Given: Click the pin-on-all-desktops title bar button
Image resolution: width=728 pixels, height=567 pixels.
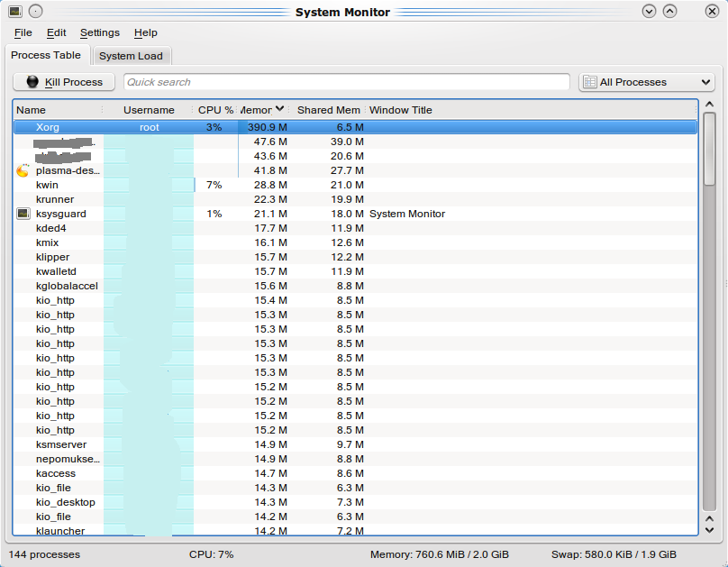Looking at the screenshot, I should click(35, 12).
